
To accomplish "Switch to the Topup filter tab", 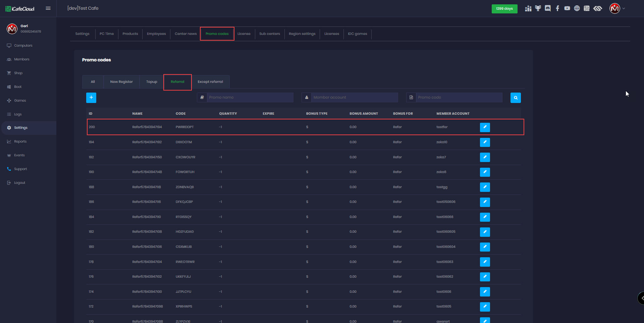I will pos(152,82).
